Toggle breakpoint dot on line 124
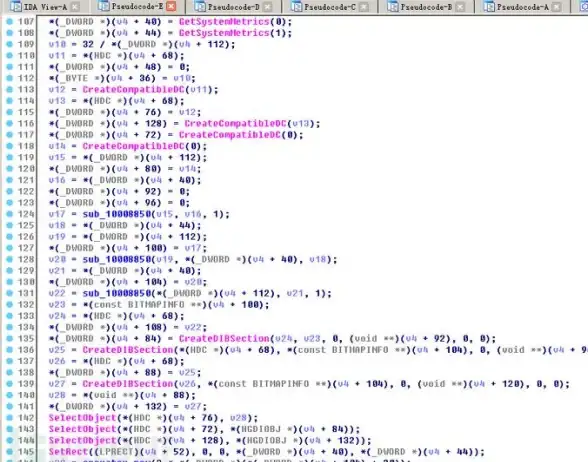 (x=10, y=214)
